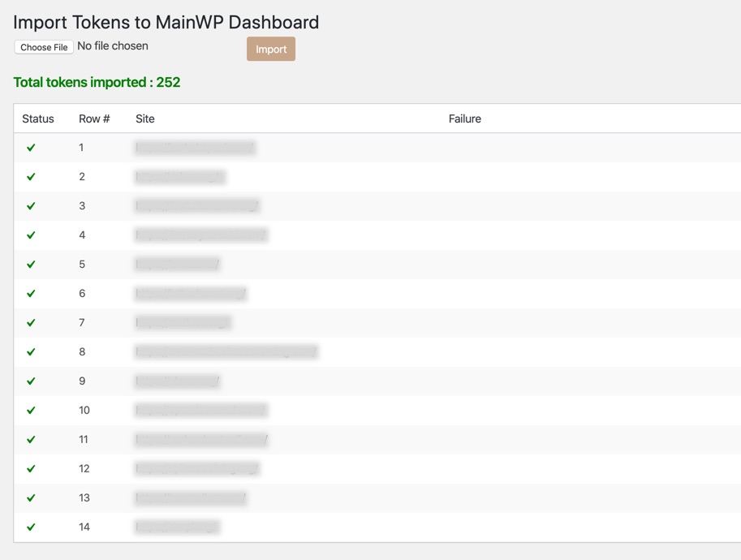Click the 'No file chosen' label
The image size is (741, 560).
(113, 45)
